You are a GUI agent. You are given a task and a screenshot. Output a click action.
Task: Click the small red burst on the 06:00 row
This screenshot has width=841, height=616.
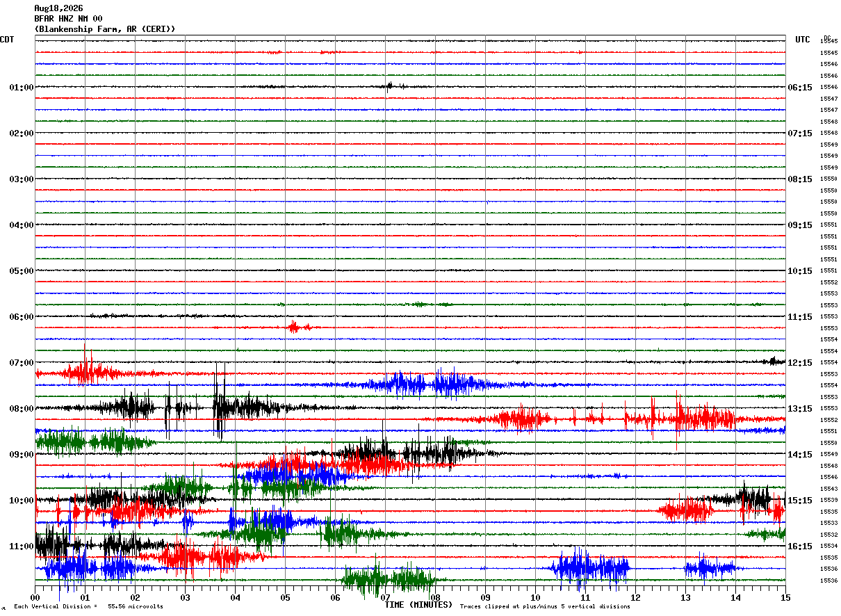294,327
